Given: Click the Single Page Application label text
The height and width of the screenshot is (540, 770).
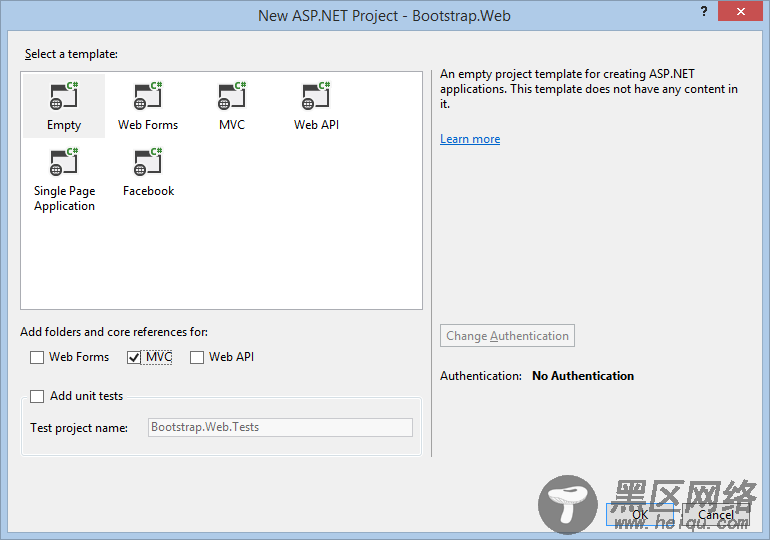Looking at the screenshot, I should [64, 198].
